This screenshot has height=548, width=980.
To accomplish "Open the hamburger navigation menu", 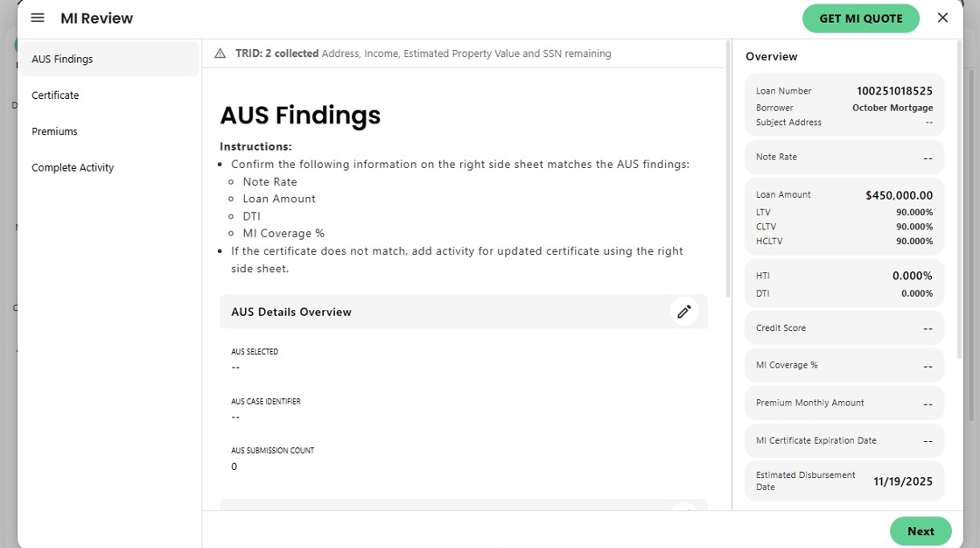I will click(x=38, y=18).
